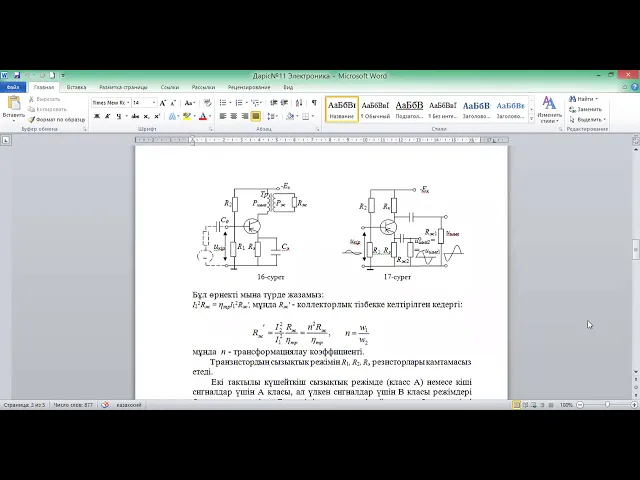The image size is (640, 480).
Task: Apply strikethrough formatting
Action: tap(136, 116)
